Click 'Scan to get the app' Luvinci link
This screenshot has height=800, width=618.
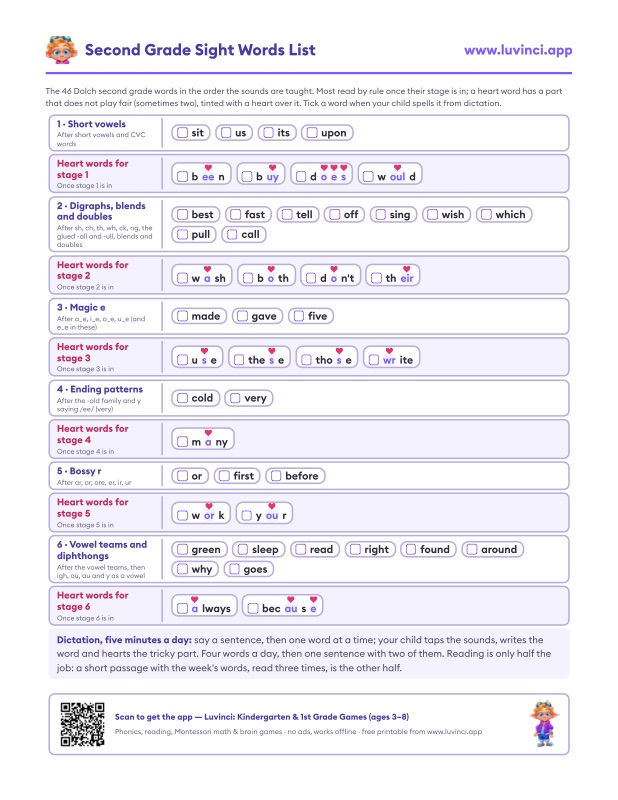click(x=262, y=717)
